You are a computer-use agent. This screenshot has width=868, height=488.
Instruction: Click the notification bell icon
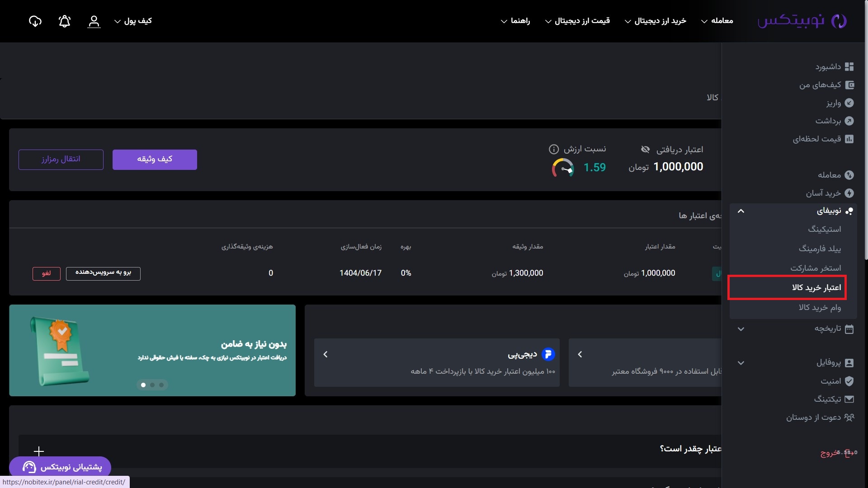[65, 21]
